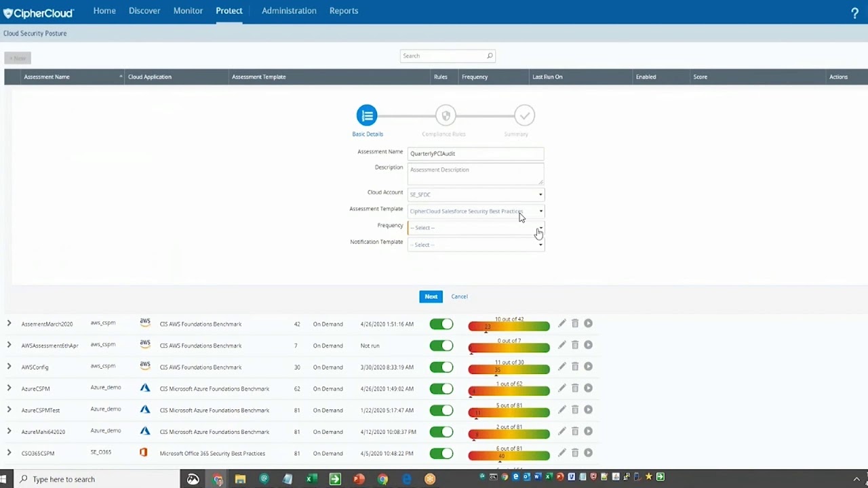
Task: Open File Explorer from the taskbar
Action: point(240,479)
